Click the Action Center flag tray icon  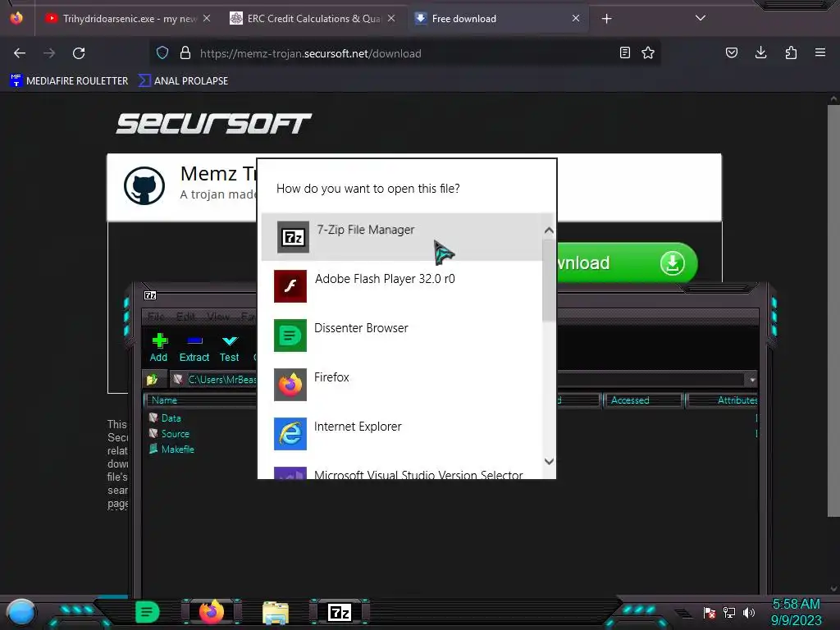click(x=710, y=613)
